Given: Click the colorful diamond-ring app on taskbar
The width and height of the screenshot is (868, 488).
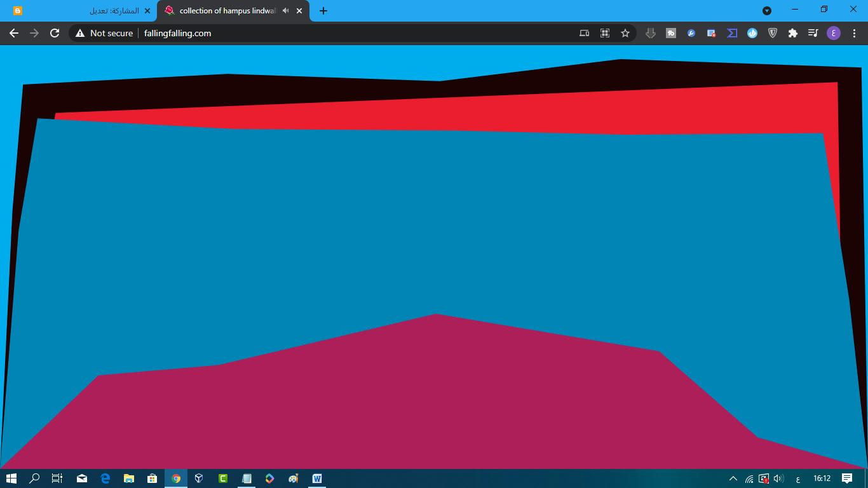Looking at the screenshot, I should (x=270, y=478).
